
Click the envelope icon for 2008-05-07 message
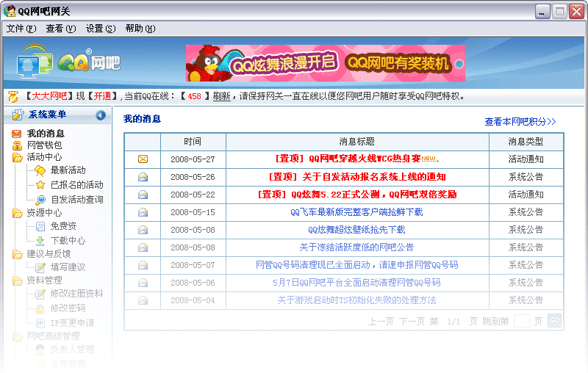[x=143, y=265]
